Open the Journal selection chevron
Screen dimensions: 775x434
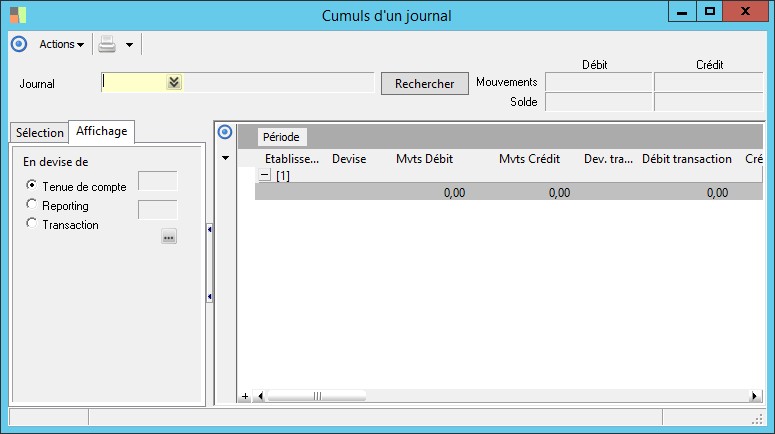174,82
